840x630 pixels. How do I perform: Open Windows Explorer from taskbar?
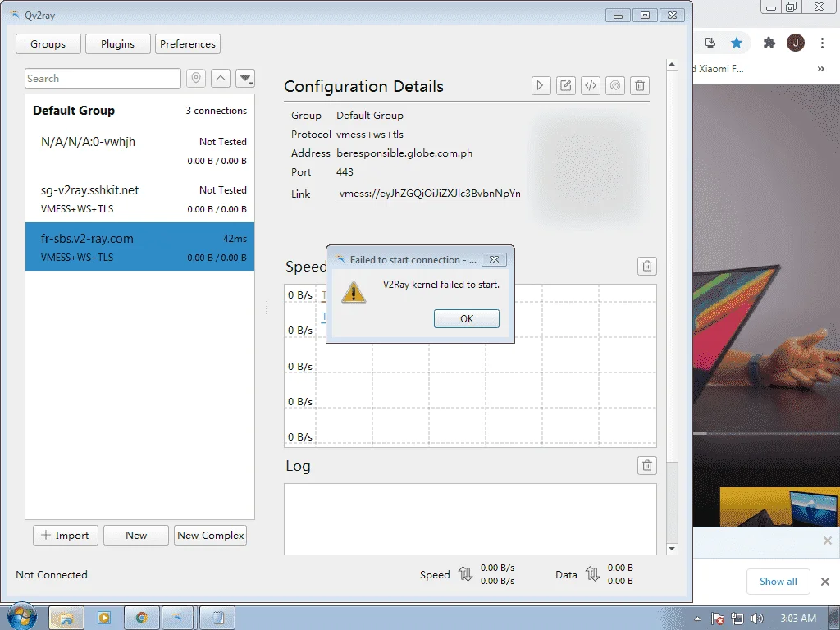(x=66, y=619)
